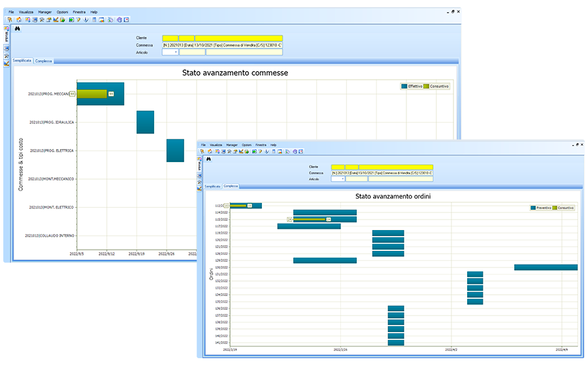Viewport: 588px width, 368px height.
Task: Select the 130/2022 bar in ordini chart
Action: point(546,267)
